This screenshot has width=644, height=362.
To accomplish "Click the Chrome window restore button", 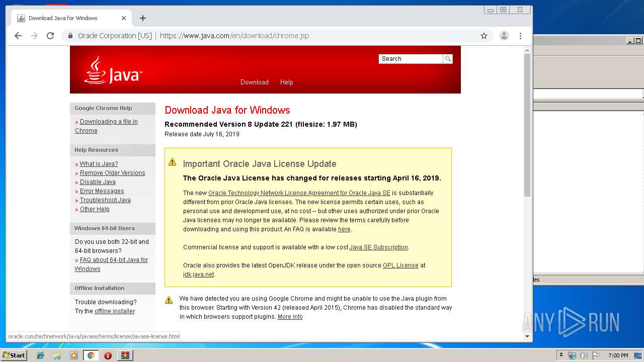I will 503,10.
